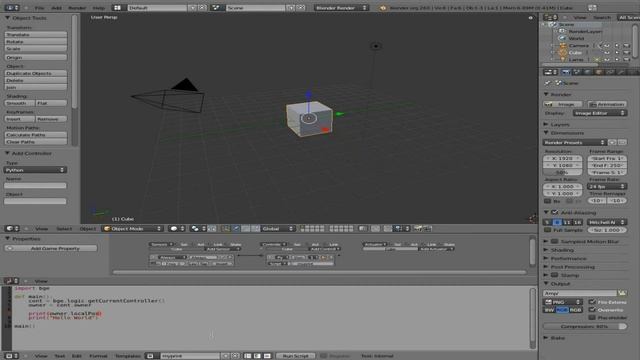This screenshot has width=640, height=360.
Task: Click the Animation render button
Action: [x=607, y=104]
